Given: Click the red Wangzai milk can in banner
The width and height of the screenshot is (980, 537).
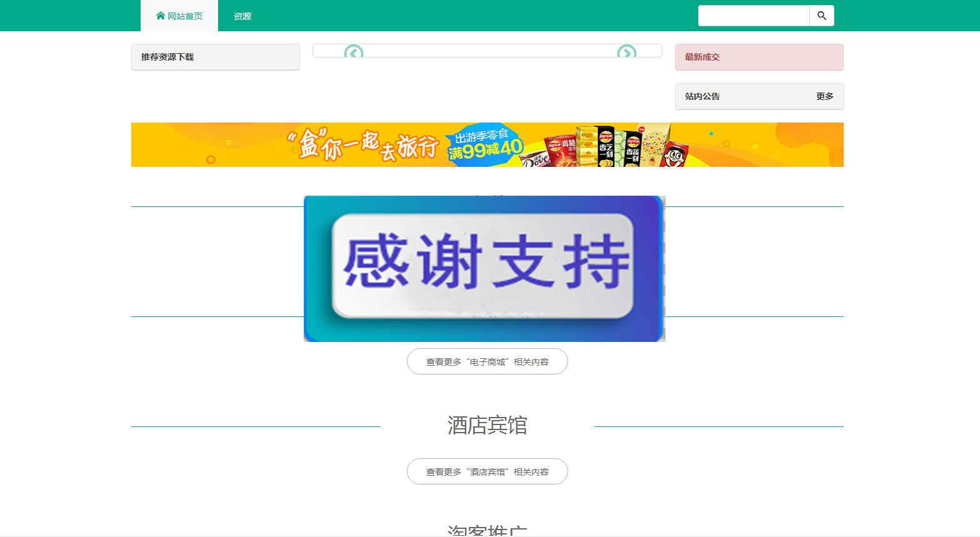Looking at the screenshot, I should coord(674,154).
